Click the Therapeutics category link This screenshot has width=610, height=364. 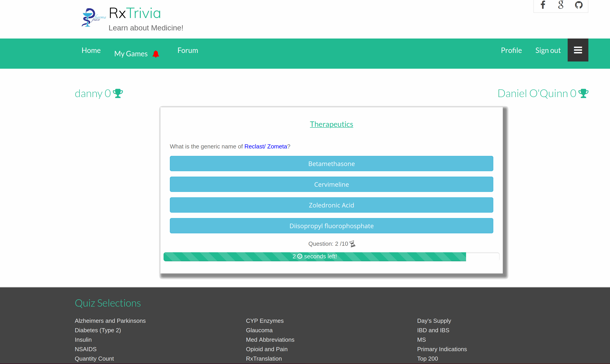click(331, 124)
